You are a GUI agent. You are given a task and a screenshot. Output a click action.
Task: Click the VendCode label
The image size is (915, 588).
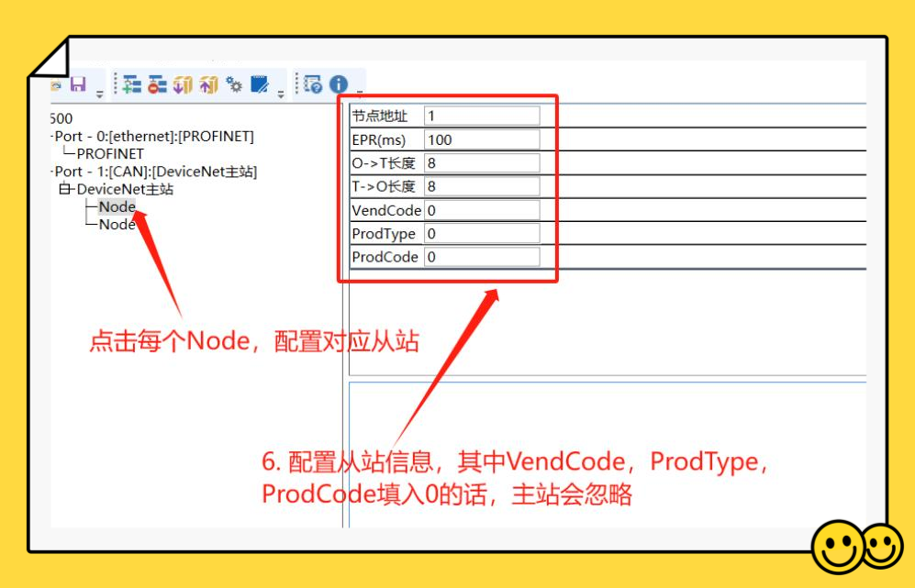tap(386, 210)
